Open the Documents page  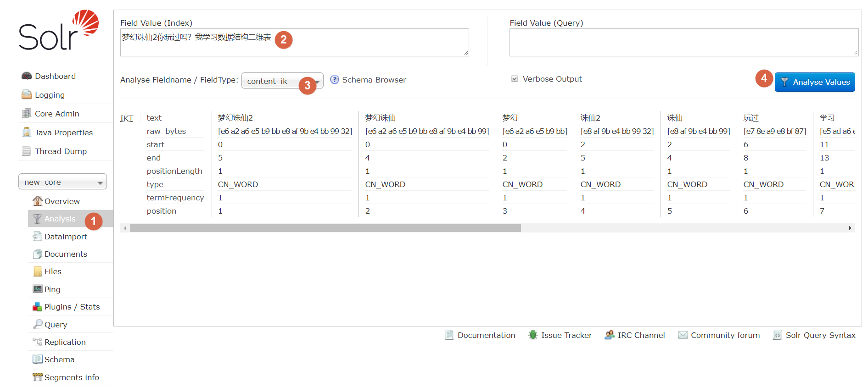[x=66, y=254]
